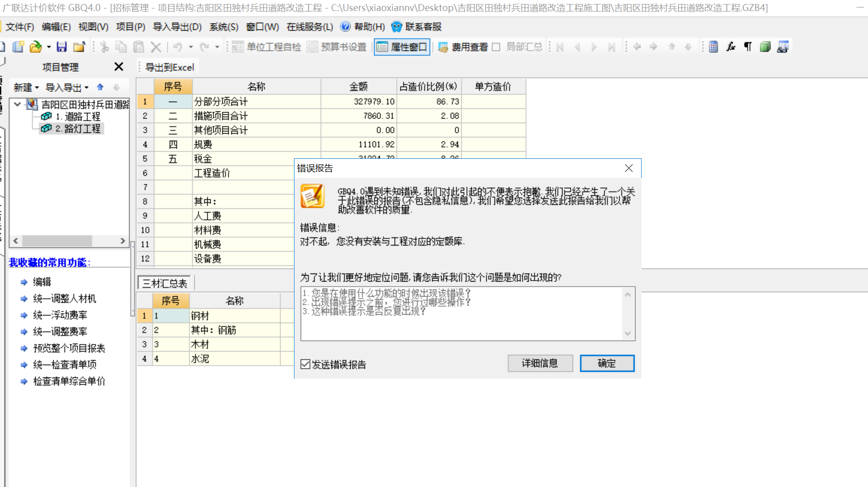Screen dimensions: 868x487
Task: Click the 分部分项合计 cell
Action: tap(256, 102)
